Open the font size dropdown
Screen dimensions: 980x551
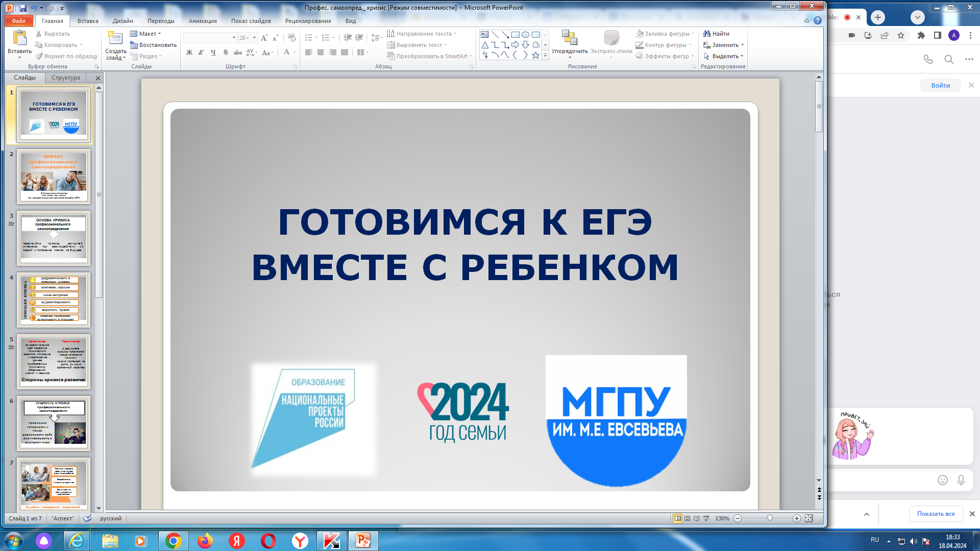click(x=254, y=38)
